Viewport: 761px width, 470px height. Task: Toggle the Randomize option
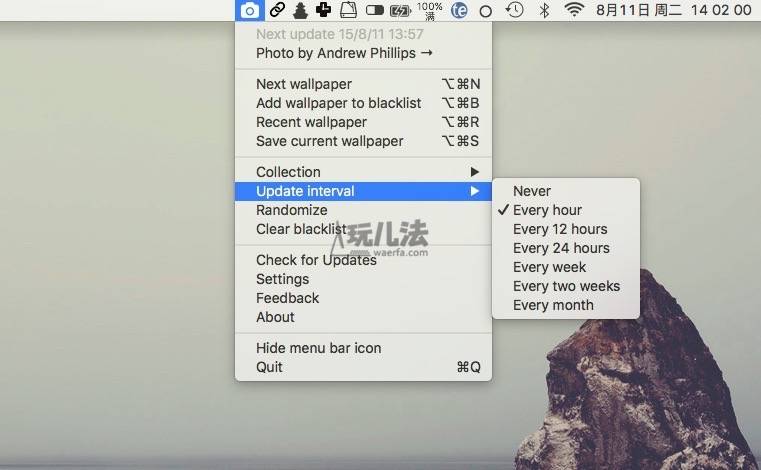pos(364,210)
